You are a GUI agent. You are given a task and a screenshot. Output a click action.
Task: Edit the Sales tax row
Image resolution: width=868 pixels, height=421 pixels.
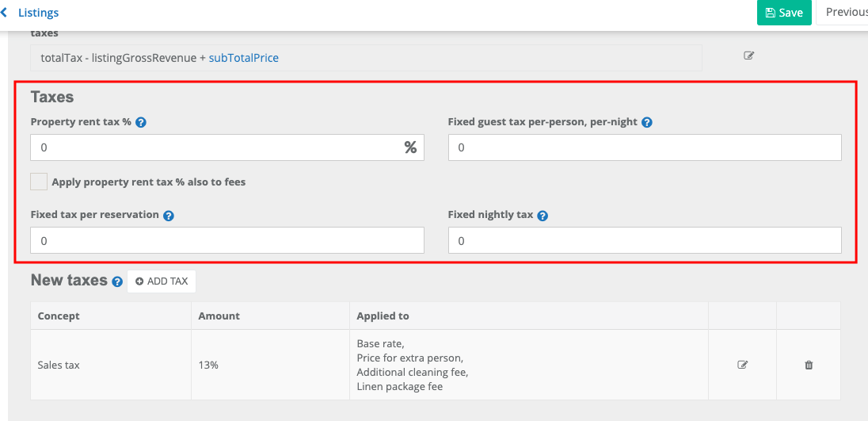click(742, 365)
